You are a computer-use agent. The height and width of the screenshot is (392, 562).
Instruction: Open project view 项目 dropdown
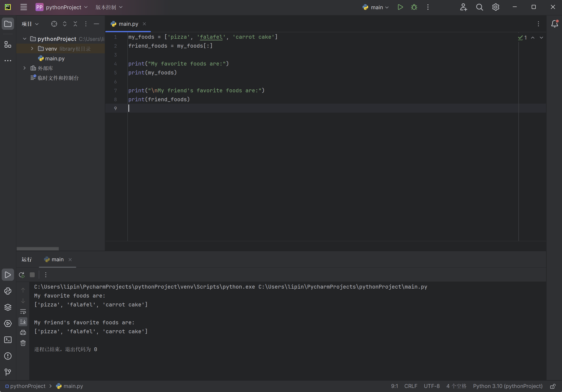click(30, 24)
